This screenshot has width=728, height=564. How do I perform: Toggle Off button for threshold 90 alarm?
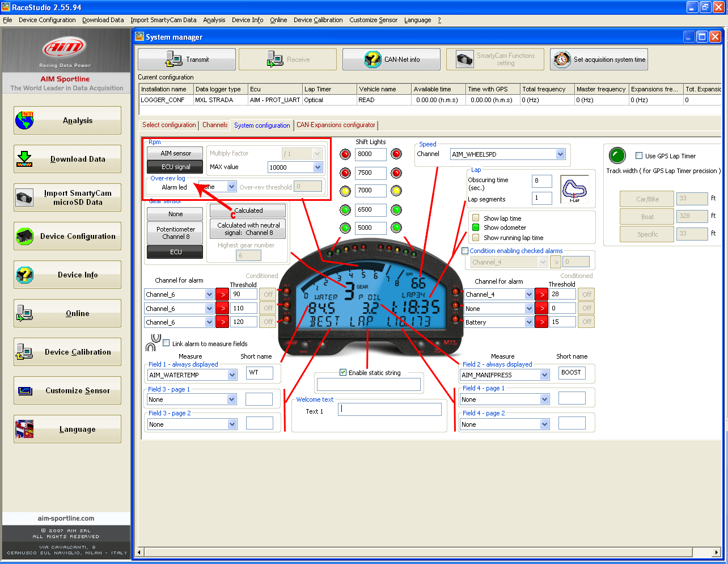268,294
